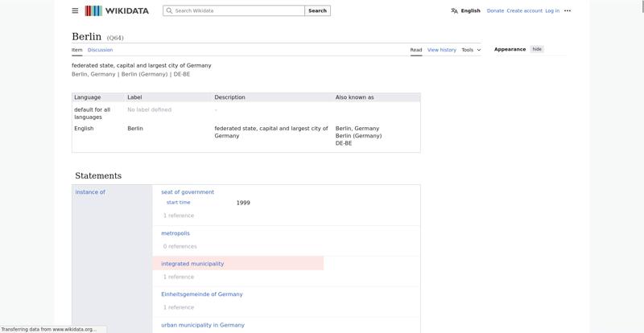644x333 pixels.
Task: Open the three-dot personal tools menu
Action: pos(568,11)
